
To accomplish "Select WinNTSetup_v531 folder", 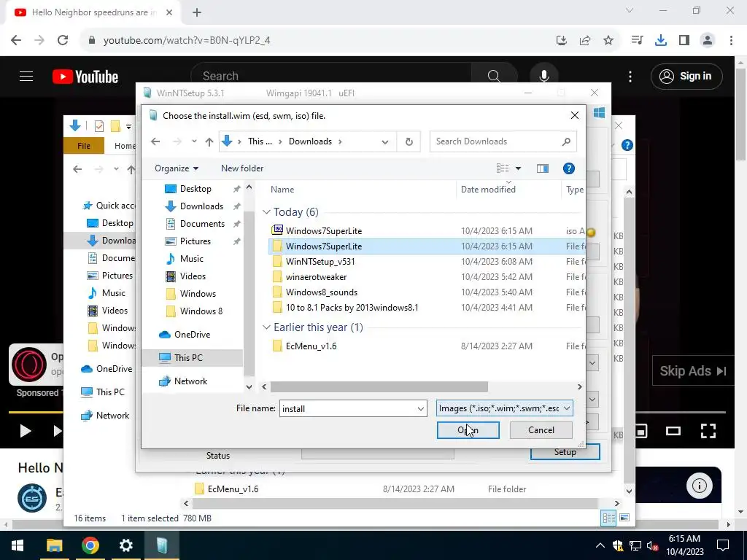I will point(320,262).
